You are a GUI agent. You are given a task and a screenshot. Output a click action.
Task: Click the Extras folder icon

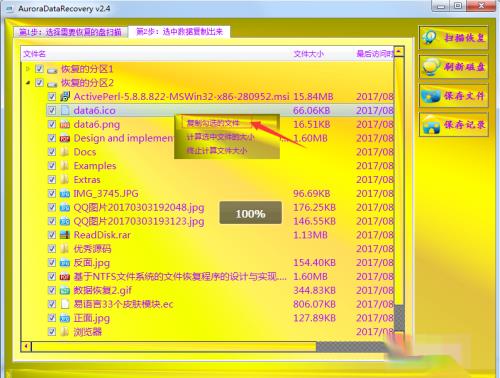tap(65, 180)
